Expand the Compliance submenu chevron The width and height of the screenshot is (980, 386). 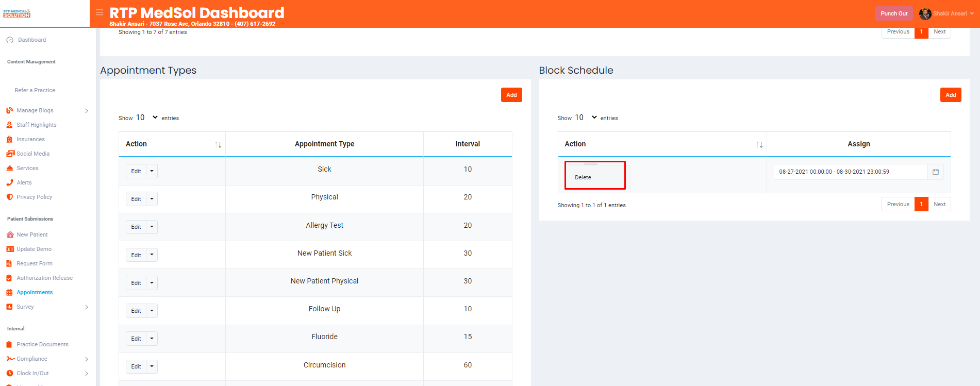(87, 359)
